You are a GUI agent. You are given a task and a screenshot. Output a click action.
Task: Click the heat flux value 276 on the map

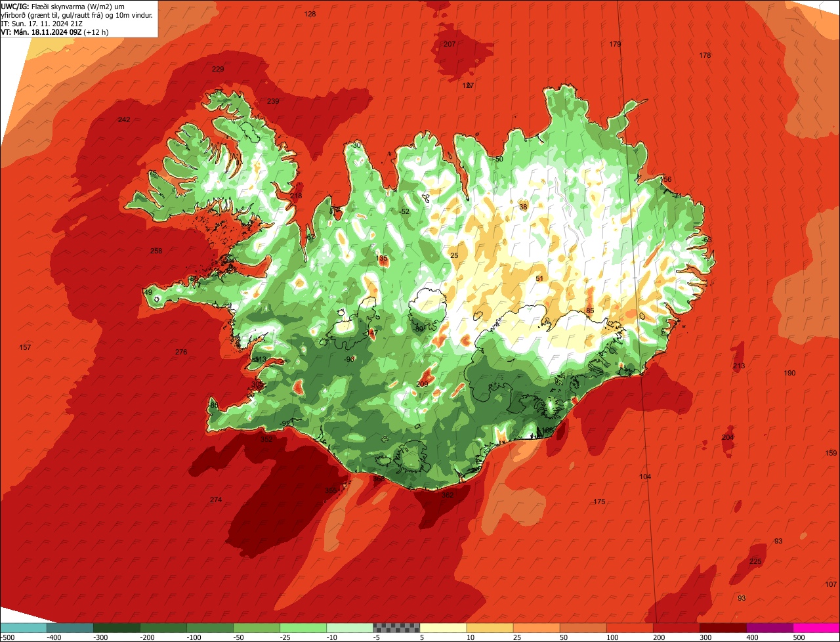181,353
